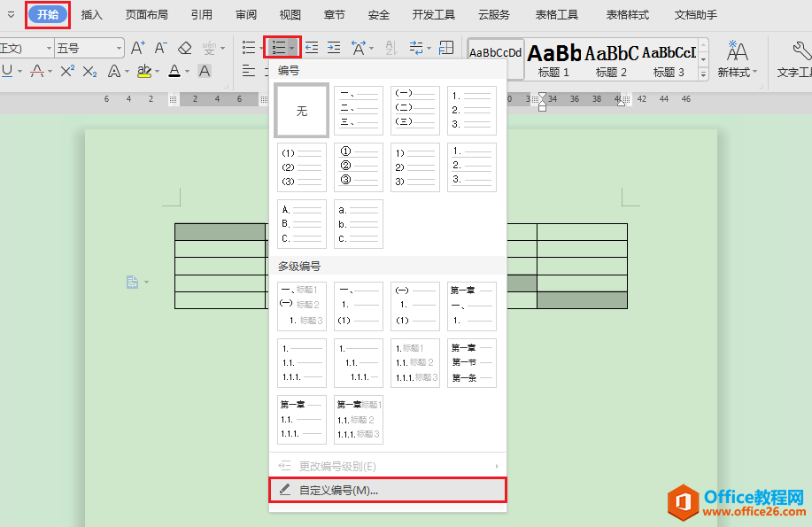Click the show paragraph marks icon

(416, 48)
